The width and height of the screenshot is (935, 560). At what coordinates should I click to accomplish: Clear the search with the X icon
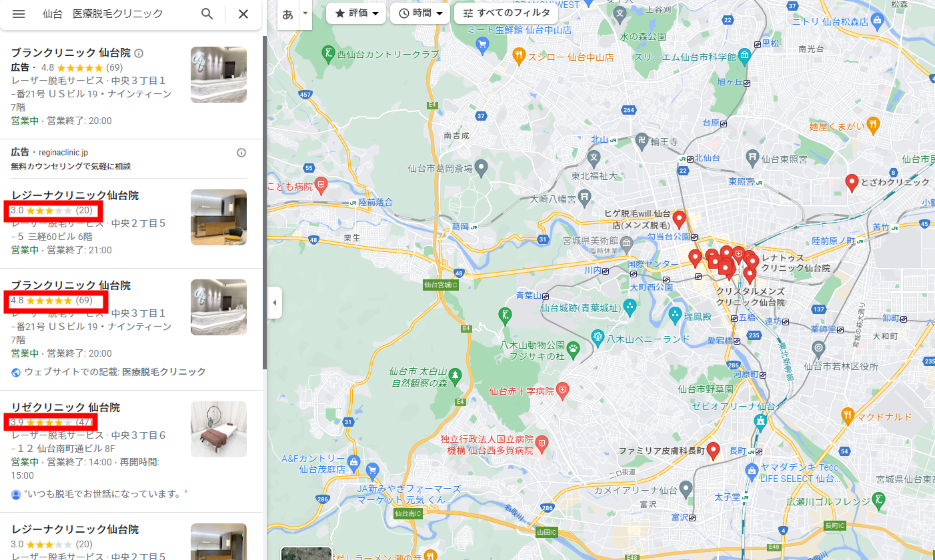pos(243,14)
